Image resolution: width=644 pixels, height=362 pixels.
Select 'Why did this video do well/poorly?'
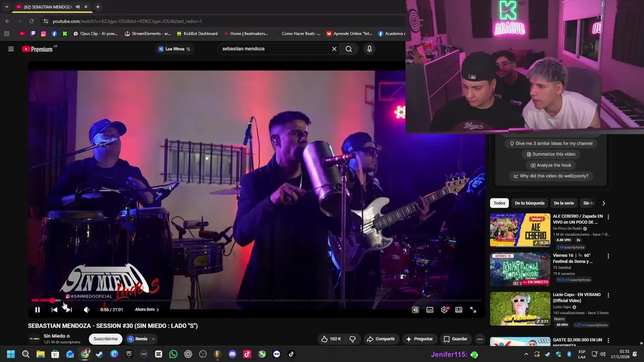tap(551, 176)
